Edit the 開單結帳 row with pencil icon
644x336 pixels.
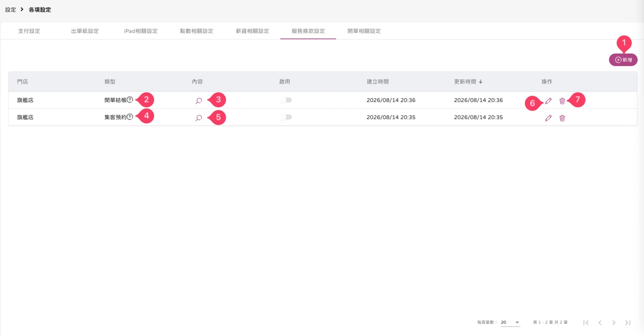548,101
